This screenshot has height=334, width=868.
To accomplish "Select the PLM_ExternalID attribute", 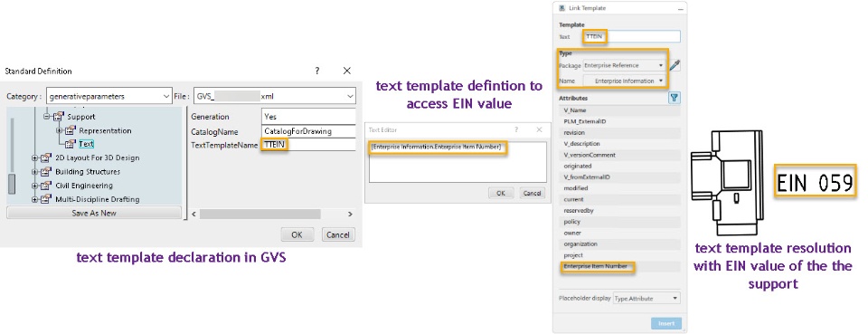I will tap(620, 121).
